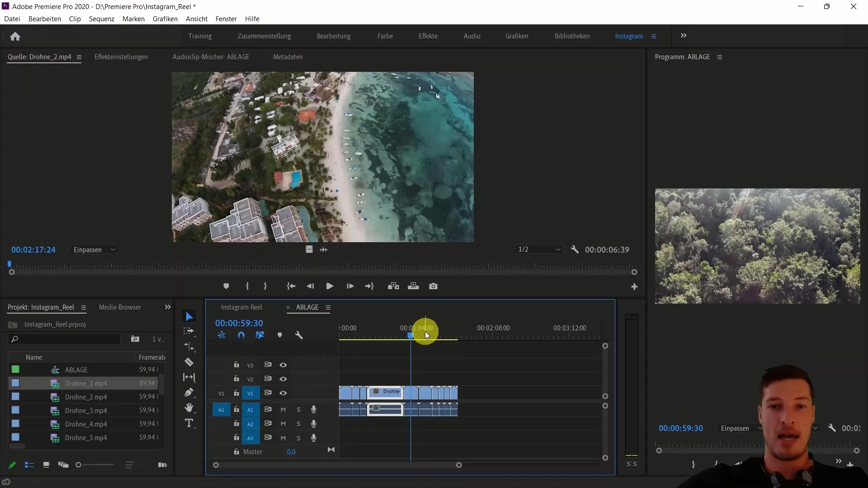Open Source monitor button editor plus
Screen dimensions: 868x488
click(634, 286)
